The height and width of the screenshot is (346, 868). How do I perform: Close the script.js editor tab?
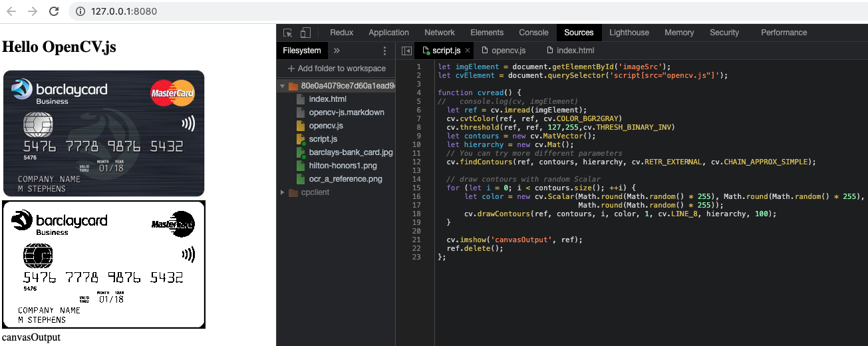pyautogui.click(x=468, y=51)
